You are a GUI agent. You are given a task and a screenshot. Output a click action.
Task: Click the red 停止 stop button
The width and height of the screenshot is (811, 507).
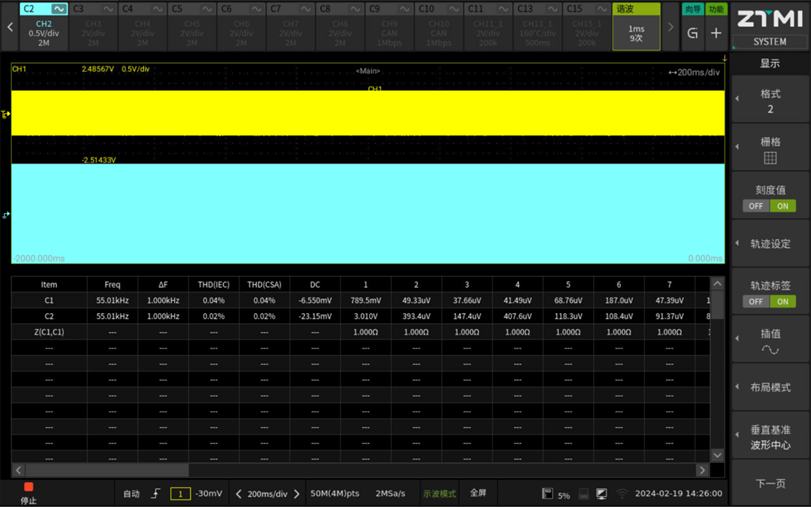[x=28, y=493]
